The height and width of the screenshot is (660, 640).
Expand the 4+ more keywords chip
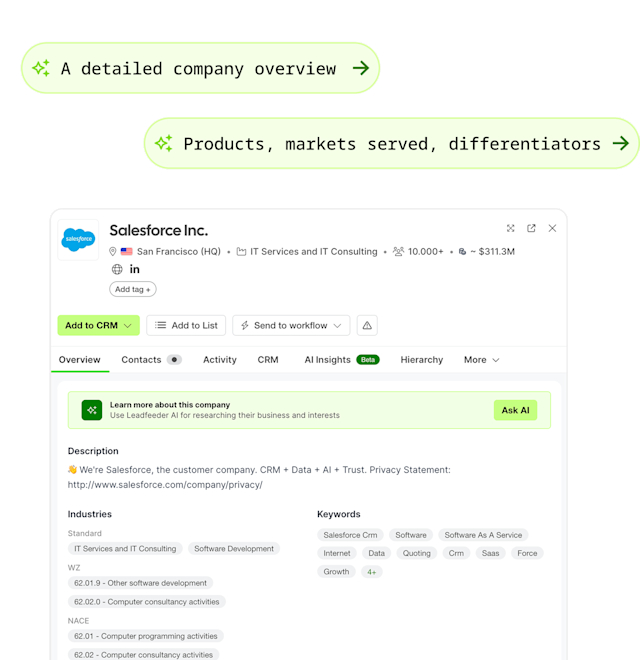[x=372, y=572]
